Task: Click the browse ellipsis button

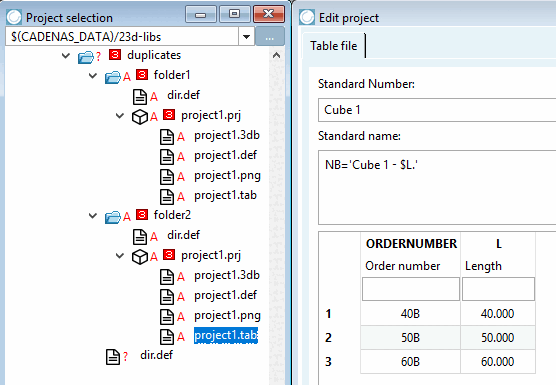Action: click(x=269, y=36)
